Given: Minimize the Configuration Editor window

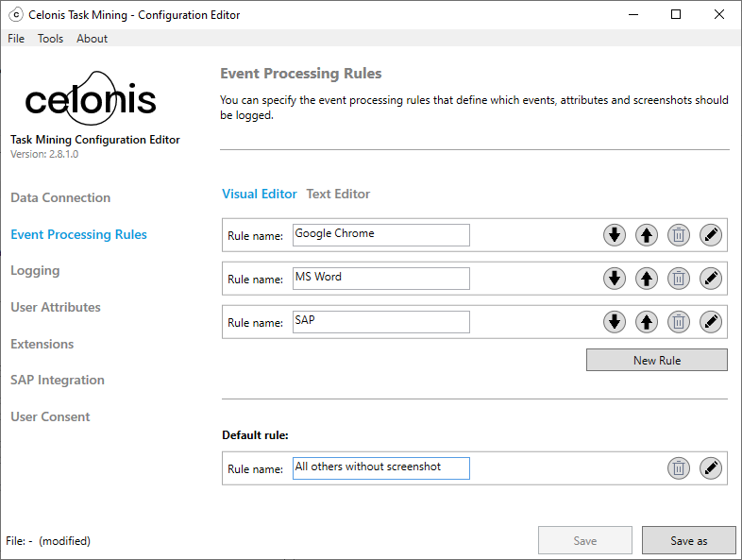Looking at the screenshot, I should (x=633, y=15).
